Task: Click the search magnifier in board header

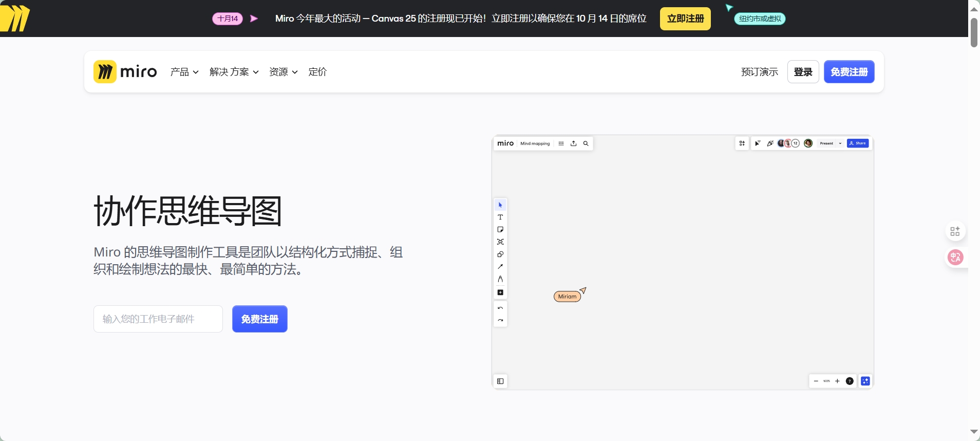Action: coord(586,144)
